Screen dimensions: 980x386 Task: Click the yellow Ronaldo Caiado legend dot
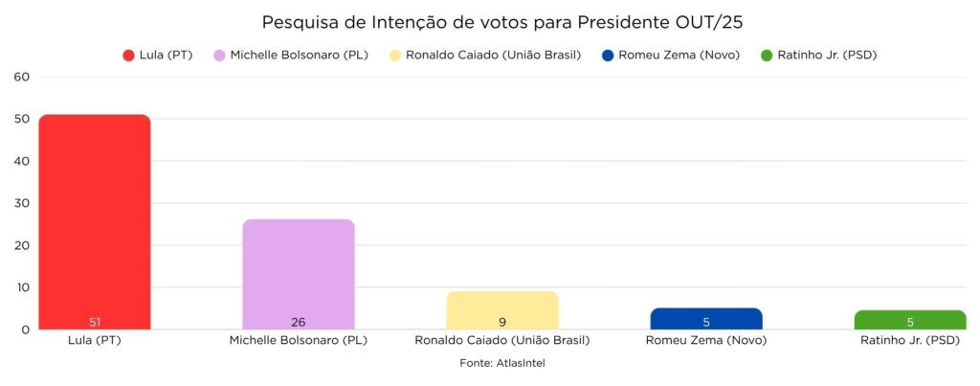pos(393,55)
